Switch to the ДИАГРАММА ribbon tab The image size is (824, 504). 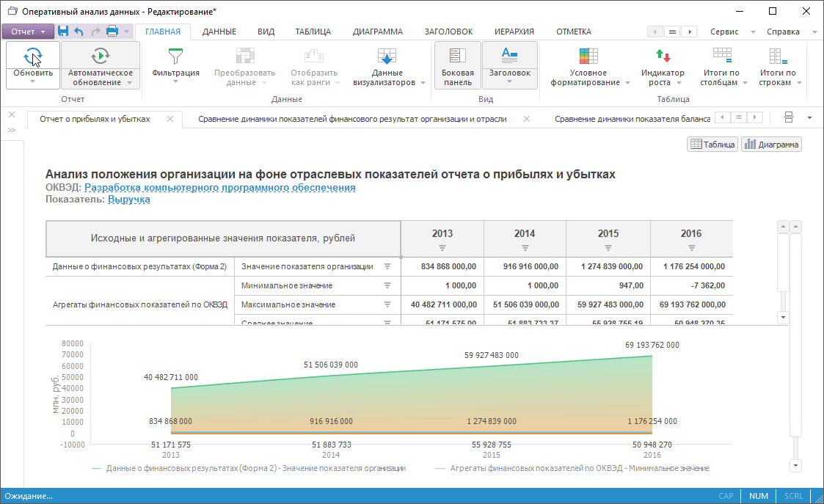(377, 32)
